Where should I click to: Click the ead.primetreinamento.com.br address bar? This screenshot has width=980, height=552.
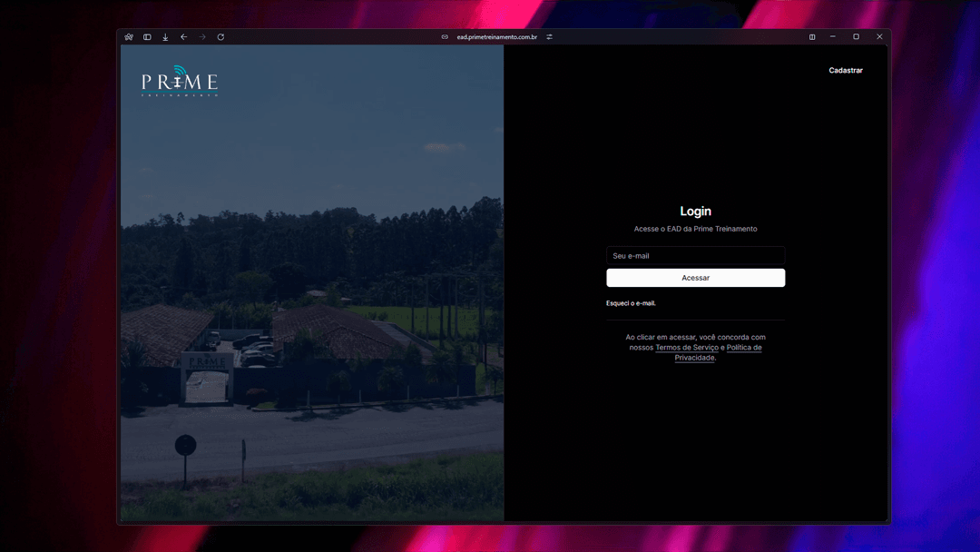[x=496, y=37]
